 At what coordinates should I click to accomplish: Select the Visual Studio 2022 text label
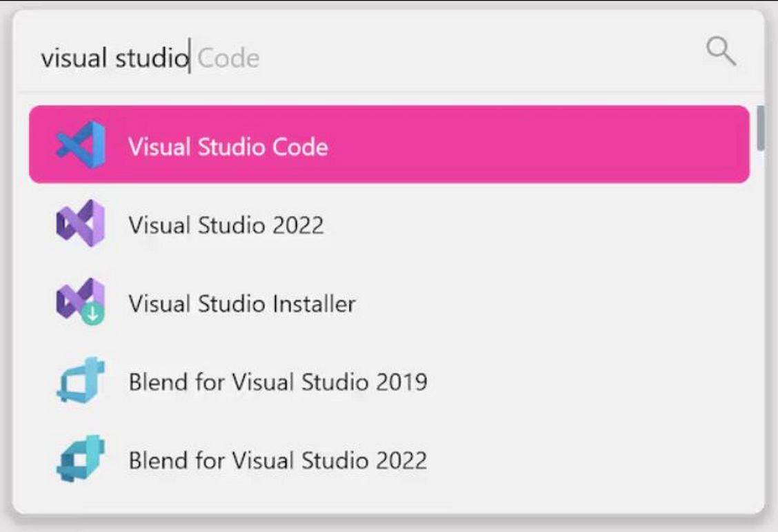point(226,225)
